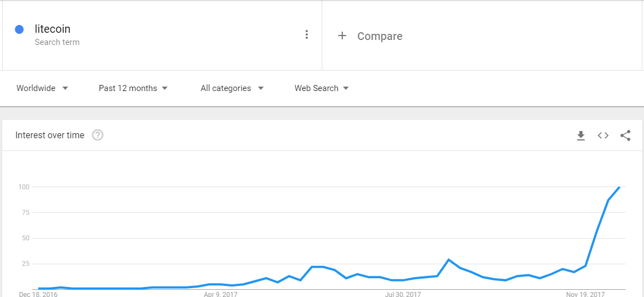Screen dimensions: 644x297
Task: Share the interest over time chart
Action: pos(625,135)
